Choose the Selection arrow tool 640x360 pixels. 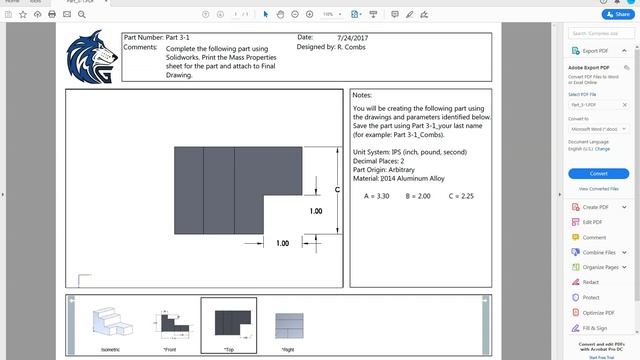[266, 15]
